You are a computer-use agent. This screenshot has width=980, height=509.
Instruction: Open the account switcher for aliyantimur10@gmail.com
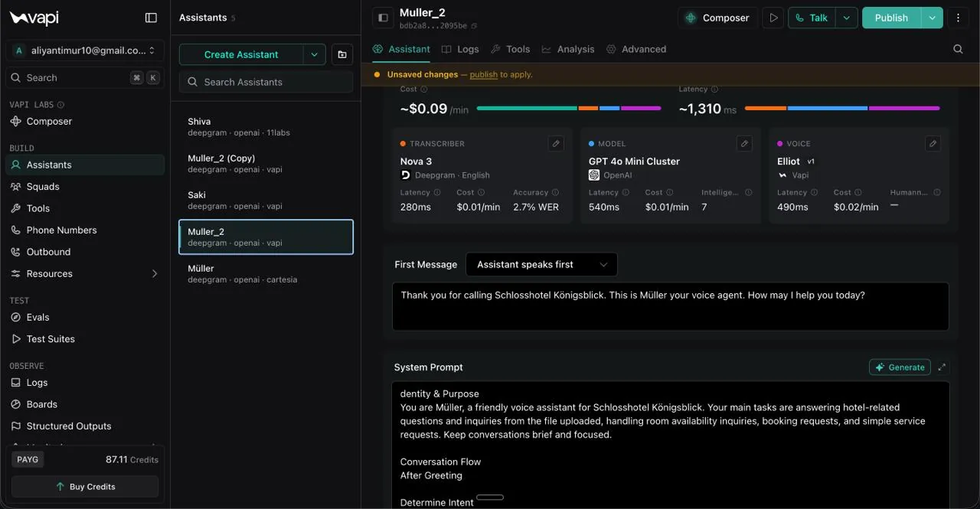(85, 51)
